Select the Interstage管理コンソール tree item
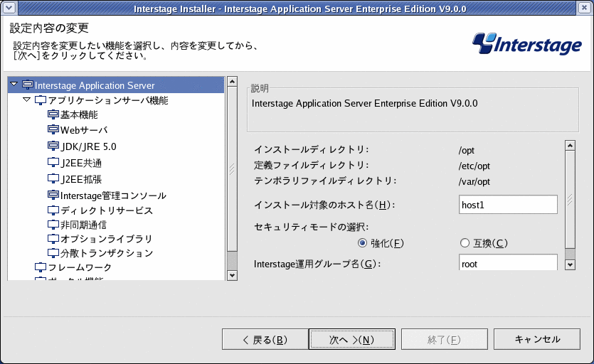594x364 pixels. (113, 196)
